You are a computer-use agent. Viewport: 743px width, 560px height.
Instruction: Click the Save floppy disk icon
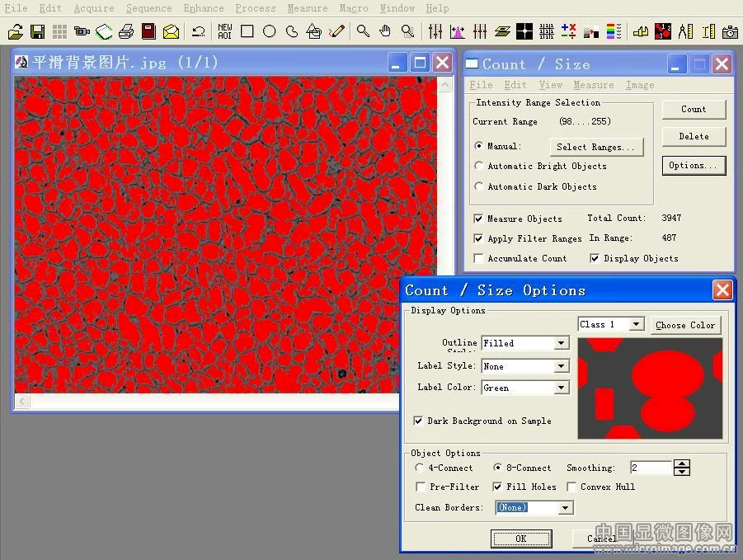tap(37, 31)
